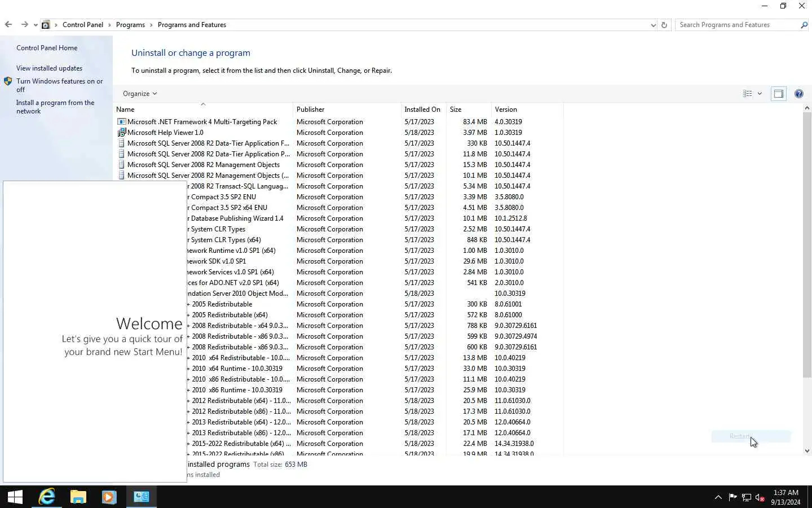The image size is (812, 508).
Task: Select Database Publishing Wizard 1.4 row
Action: click(x=375, y=218)
